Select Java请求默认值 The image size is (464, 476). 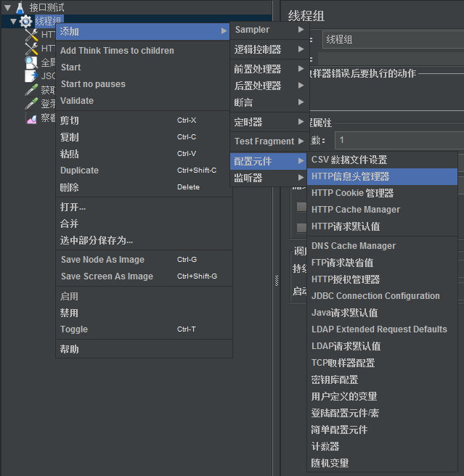coord(382,313)
